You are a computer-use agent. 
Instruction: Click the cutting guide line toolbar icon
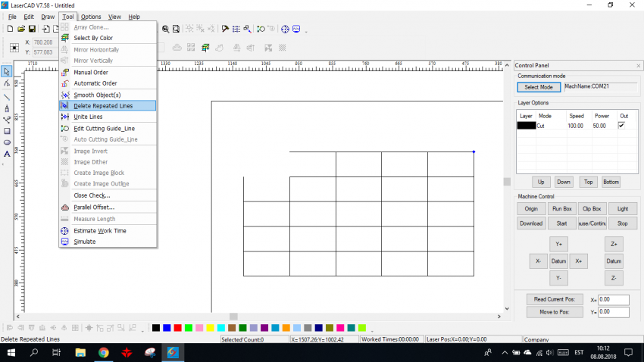tap(261, 29)
